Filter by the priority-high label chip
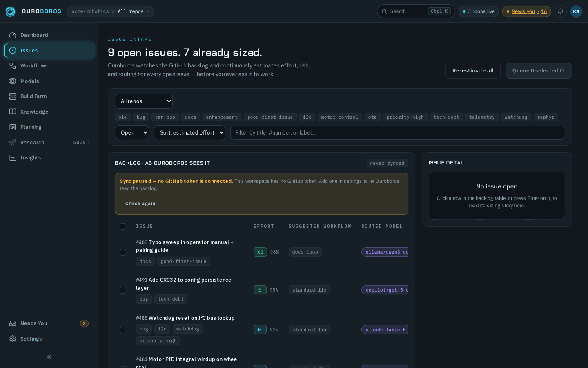The image size is (588, 368). point(405,117)
